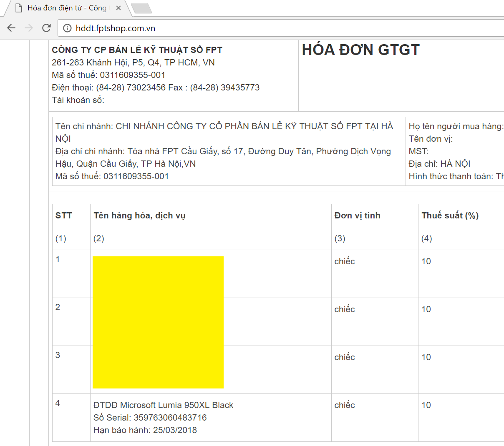Close the Hóa đơn điện tử tab
504x446 pixels.
(x=118, y=8)
